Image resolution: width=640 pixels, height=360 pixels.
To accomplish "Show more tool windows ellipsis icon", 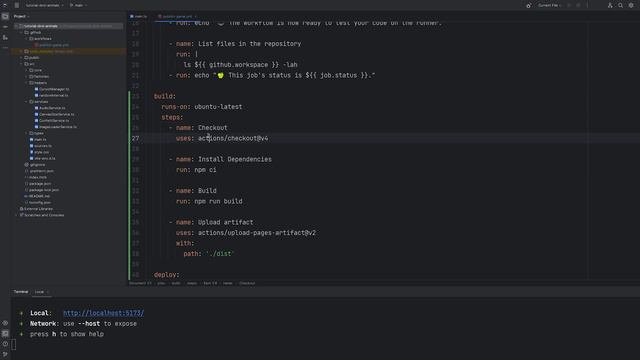I will coord(5,48).
